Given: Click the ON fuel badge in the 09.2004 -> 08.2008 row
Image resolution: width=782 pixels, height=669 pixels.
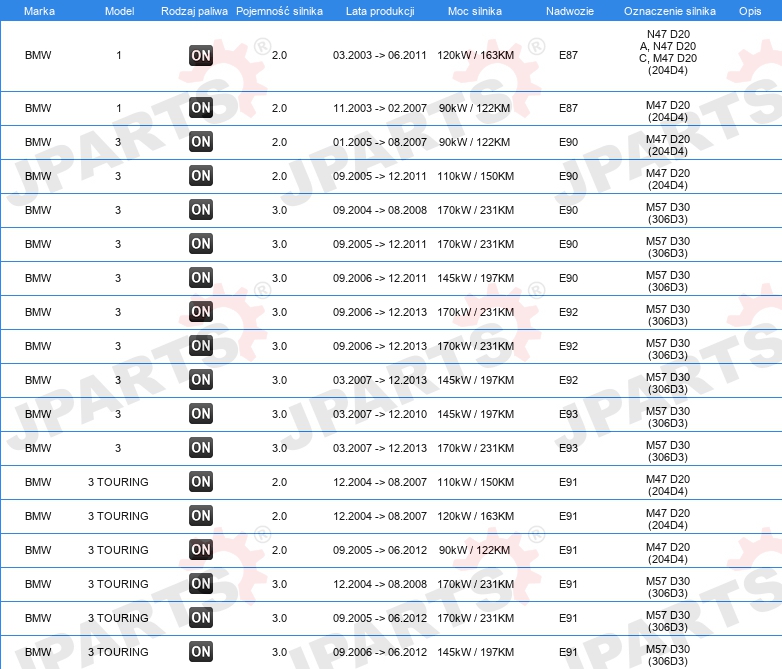Looking at the screenshot, I should 201,210.
